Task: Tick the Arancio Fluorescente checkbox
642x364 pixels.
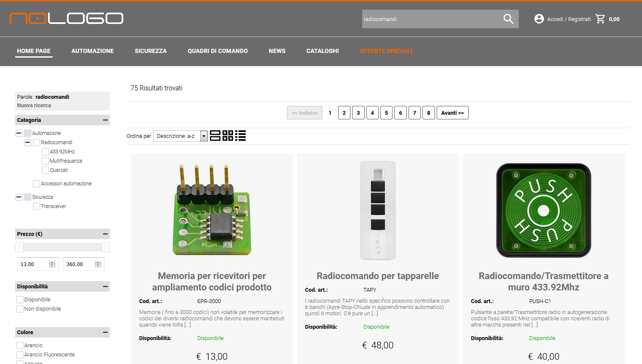Action: click(20, 355)
